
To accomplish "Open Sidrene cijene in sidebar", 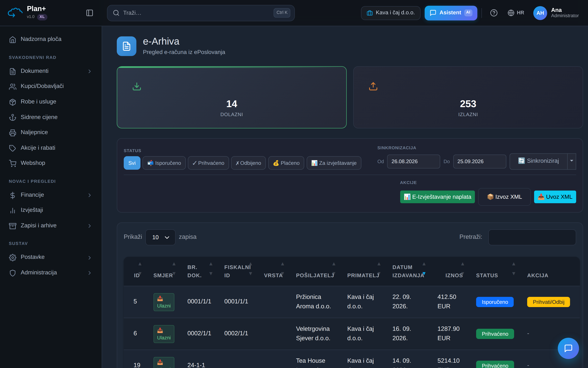I will (x=51, y=117).
